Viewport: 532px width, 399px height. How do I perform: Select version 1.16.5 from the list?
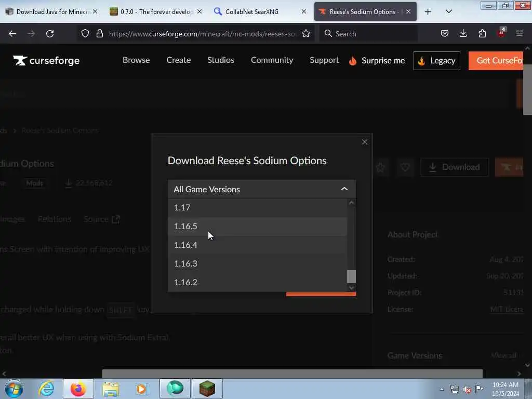(258, 226)
